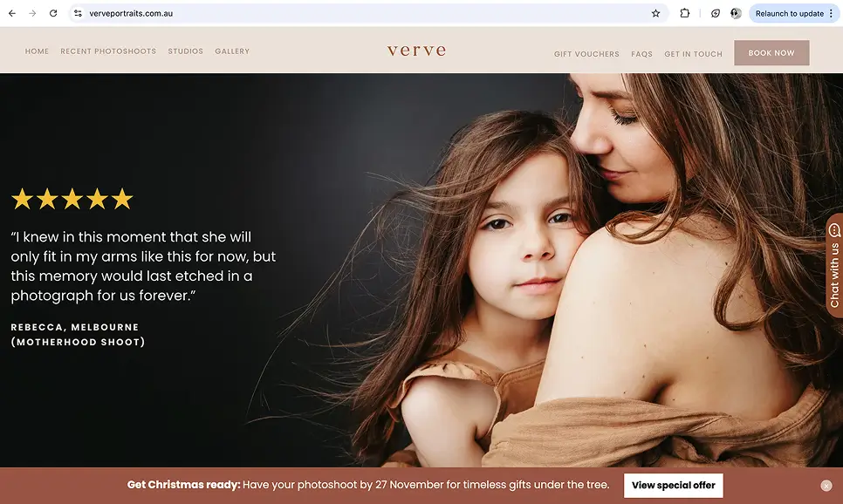Open the Studios navigation item
Image resolution: width=843 pixels, height=504 pixels.
(186, 51)
